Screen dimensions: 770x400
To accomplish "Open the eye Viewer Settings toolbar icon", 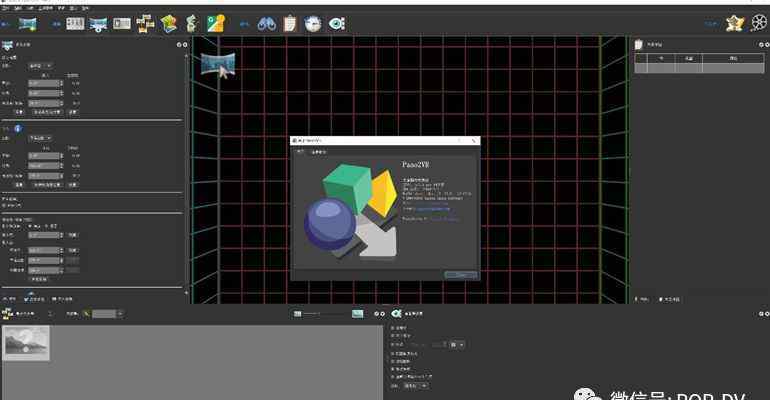I will 337,24.
